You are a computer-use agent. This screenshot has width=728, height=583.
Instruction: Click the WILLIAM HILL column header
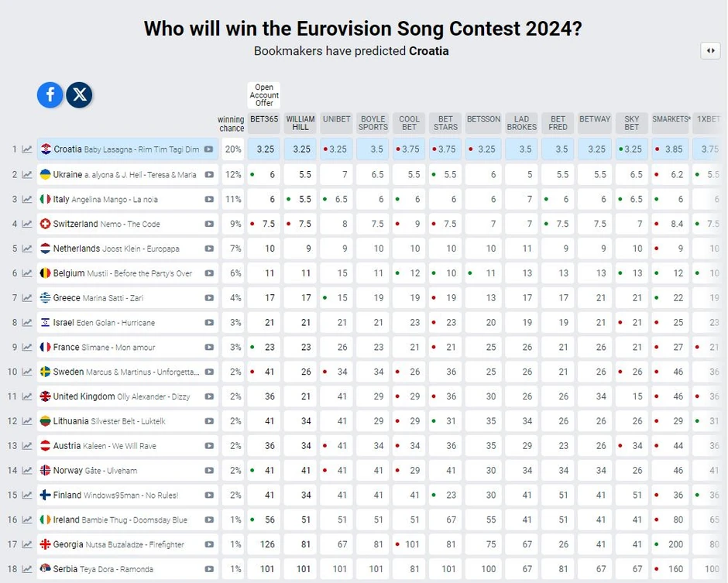300,123
